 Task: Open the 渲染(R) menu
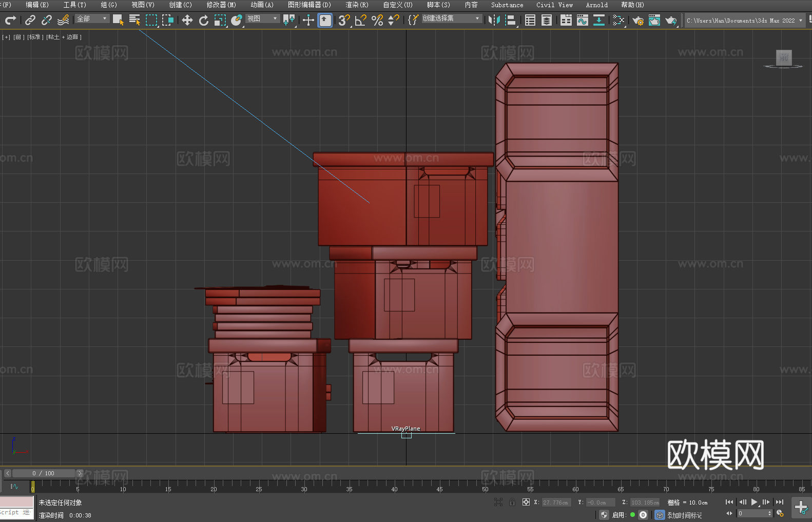tap(357, 5)
